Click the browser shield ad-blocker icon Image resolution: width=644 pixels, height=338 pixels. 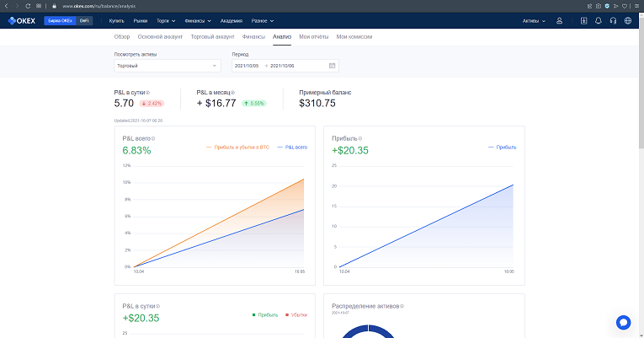pyautogui.click(x=607, y=6)
